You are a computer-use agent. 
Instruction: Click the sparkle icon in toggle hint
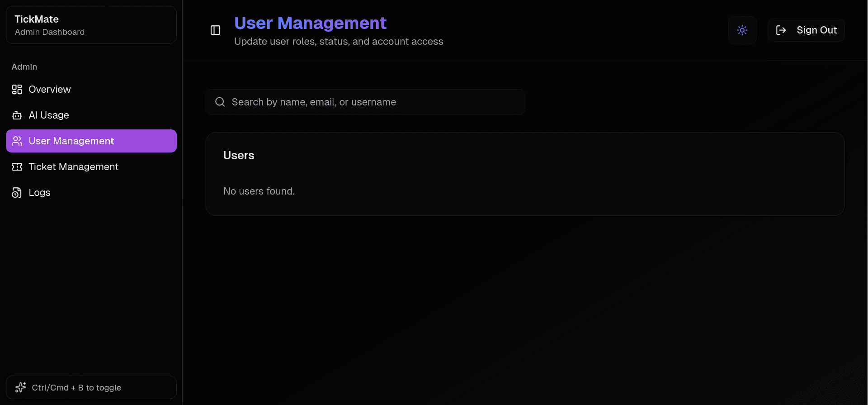21,387
